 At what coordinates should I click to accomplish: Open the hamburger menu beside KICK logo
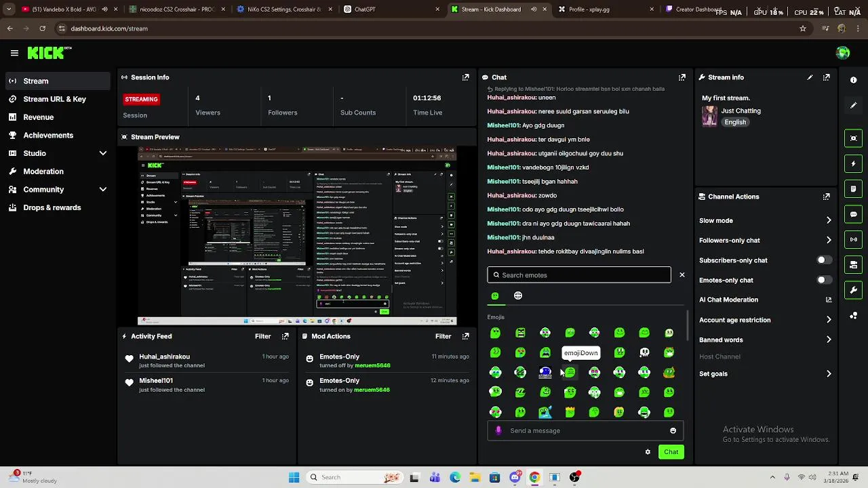[x=14, y=53]
